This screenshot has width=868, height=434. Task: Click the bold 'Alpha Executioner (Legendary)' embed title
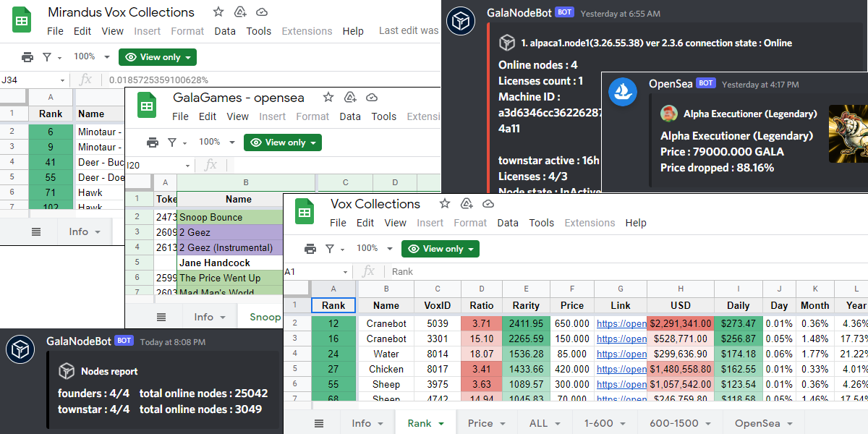coord(736,136)
